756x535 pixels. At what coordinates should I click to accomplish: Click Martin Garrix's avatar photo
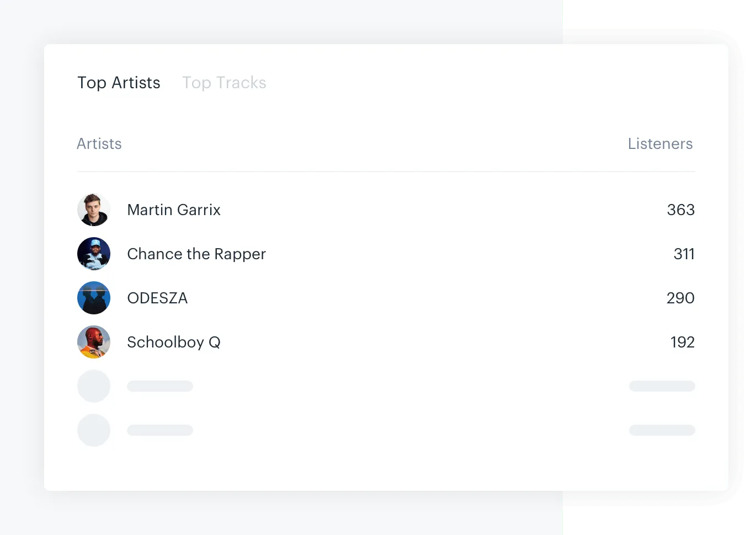(94, 210)
